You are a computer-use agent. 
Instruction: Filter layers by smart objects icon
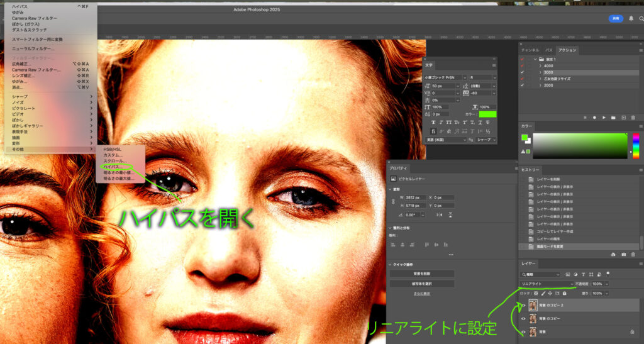(x=599, y=274)
